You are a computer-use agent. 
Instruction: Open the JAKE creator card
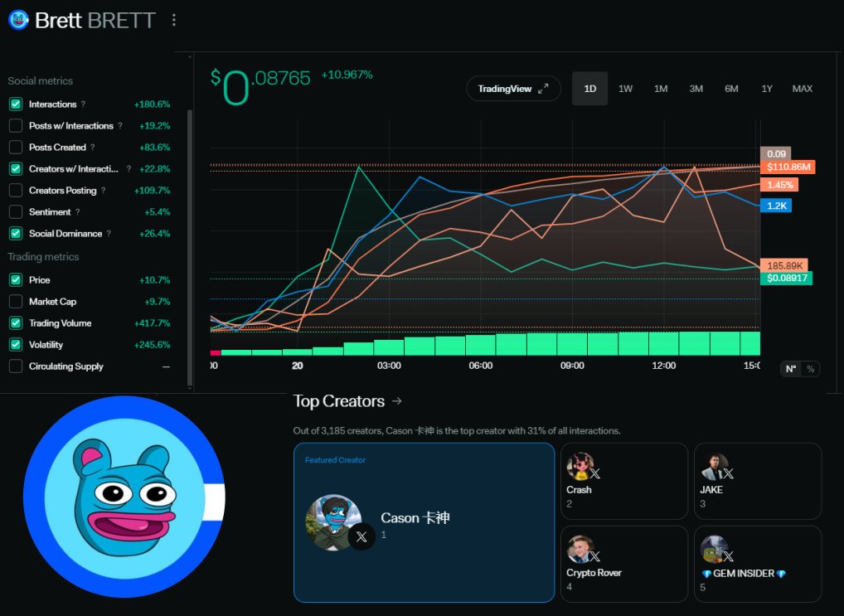coord(758,481)
